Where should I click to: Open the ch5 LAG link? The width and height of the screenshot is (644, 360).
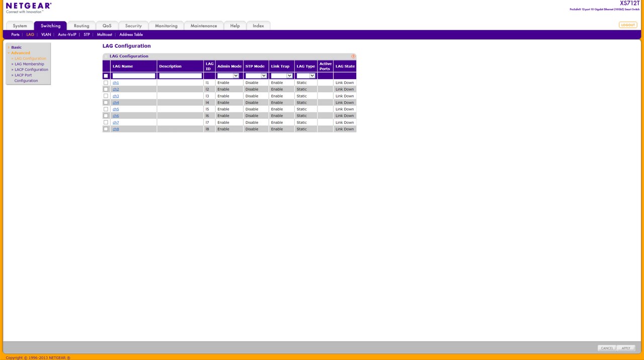(116, 109)
